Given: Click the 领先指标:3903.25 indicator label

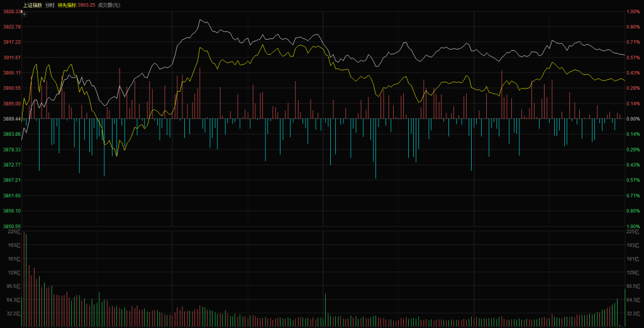Looking at the screenshot, I should pos(77,5).
